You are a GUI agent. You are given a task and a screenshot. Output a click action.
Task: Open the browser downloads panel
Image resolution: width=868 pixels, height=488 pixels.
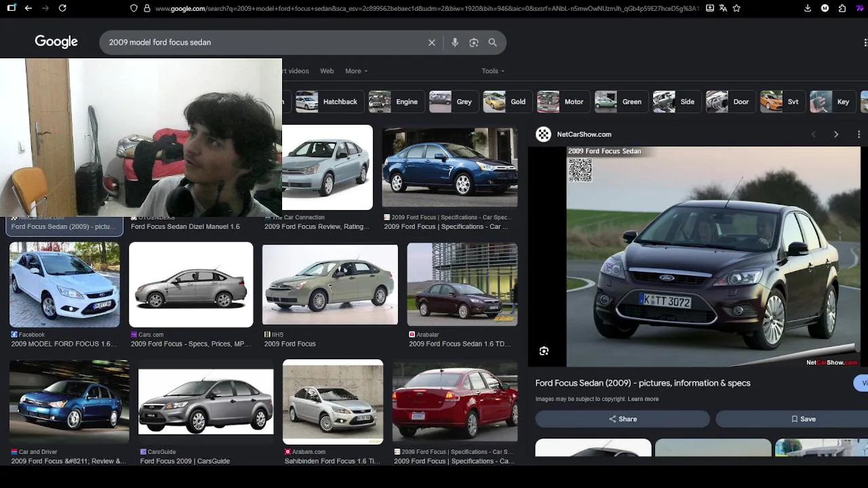[x=808, y=8]
